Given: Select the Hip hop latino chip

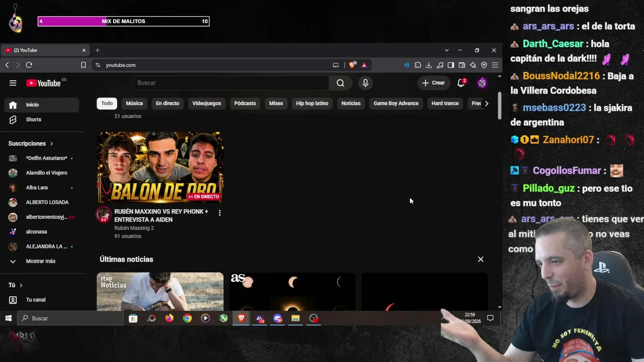Looking at the screenshot, I should tap(312, 104).
